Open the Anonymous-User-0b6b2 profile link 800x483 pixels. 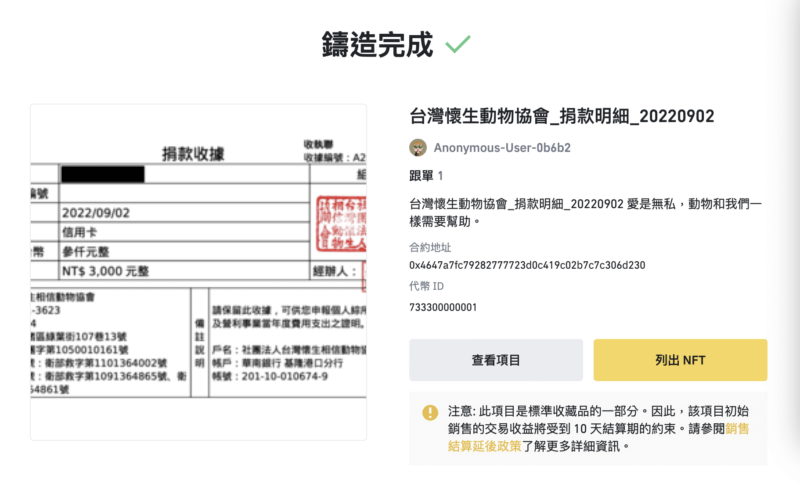502,148
